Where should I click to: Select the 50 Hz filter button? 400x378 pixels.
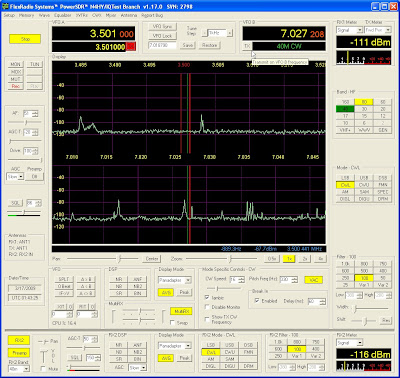[383, 278]
